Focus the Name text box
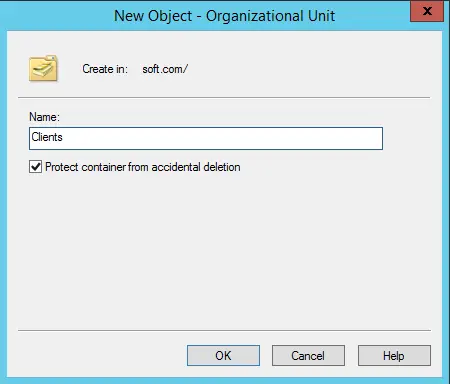450x384 pixels. [206, 138]
